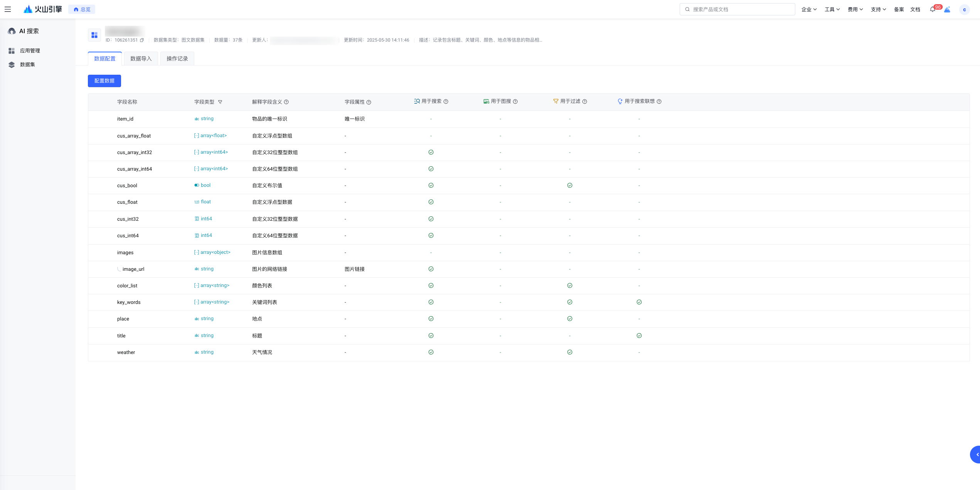Open the 支持 dropdown menu
Image resolution: width=980 pixels, height=490 pixels.
pyautogui.click(x=878, y=9)
